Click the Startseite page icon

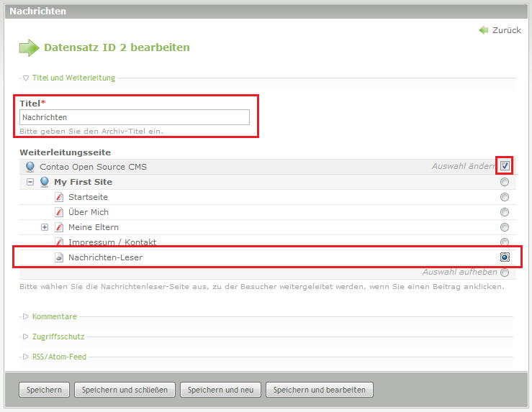(x=59, y=197)
